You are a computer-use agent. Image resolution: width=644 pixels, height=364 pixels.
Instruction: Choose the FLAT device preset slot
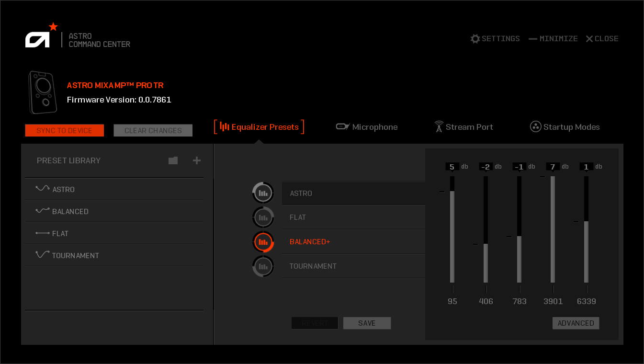(353, 217)
